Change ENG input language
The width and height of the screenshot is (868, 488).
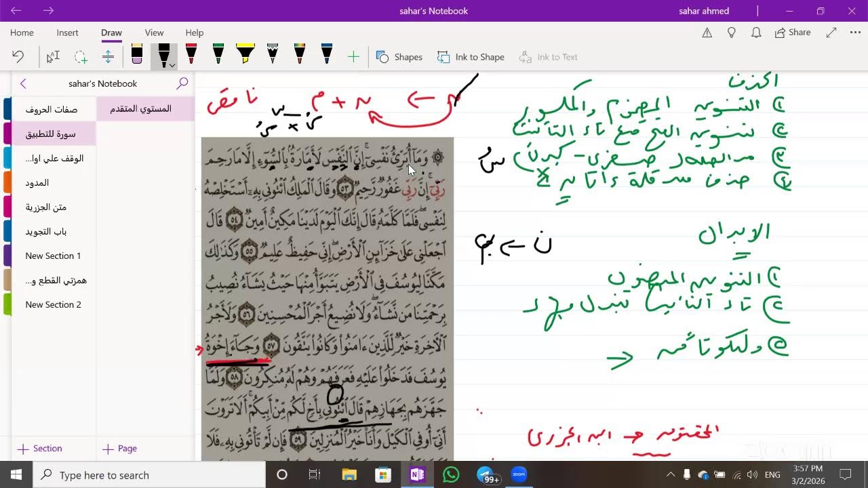(x=772, y=474)
